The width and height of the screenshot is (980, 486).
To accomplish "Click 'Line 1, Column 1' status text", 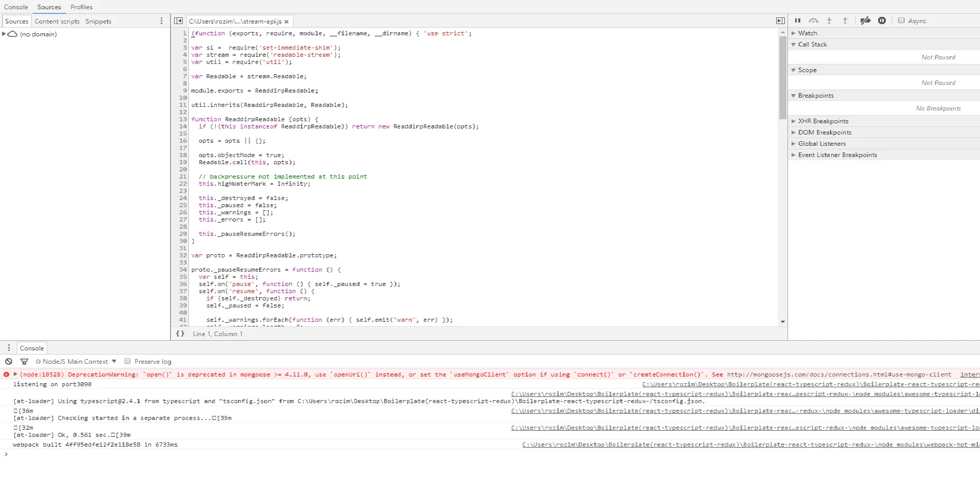I will point(218,334).
